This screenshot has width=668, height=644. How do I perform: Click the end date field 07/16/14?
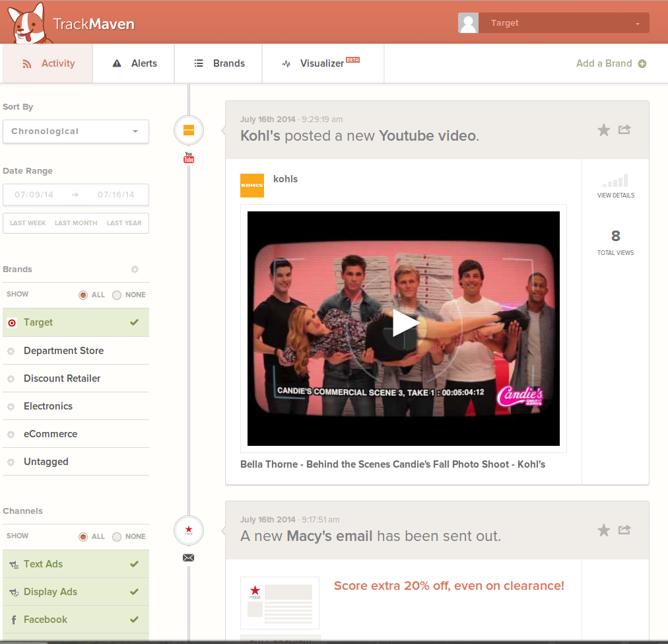coord(116,195)
